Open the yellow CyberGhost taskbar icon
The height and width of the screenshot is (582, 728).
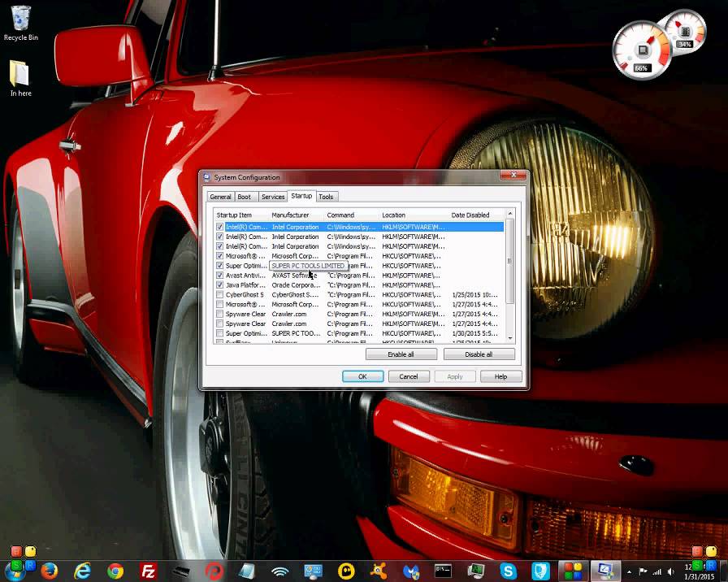click(x=346, y=571)
